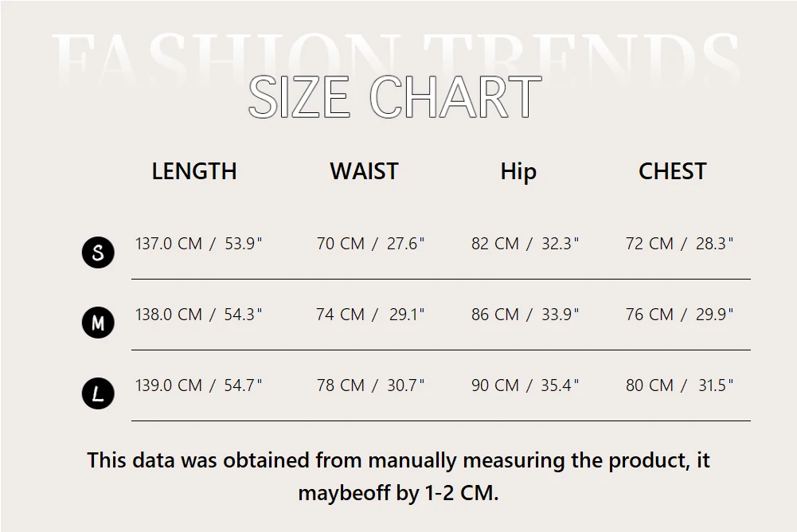Viewport: 797px width, 532px height.
Task: Click the LENGTH column header
Action: coord(194,171)
